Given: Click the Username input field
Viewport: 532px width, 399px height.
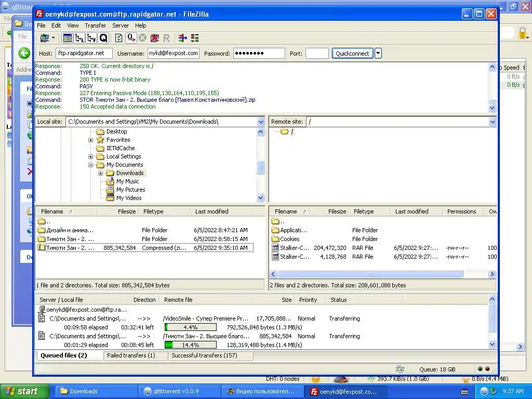Looking at the screenshot, I should click(x=174, y=54).
